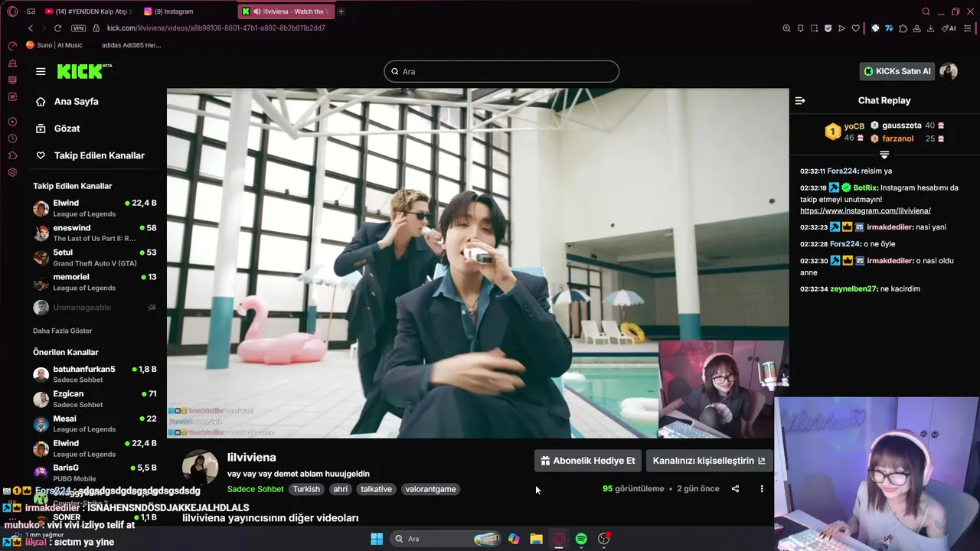Open the adidas Adi365 bookmark
Screen dimensions: 980x551
130,45
